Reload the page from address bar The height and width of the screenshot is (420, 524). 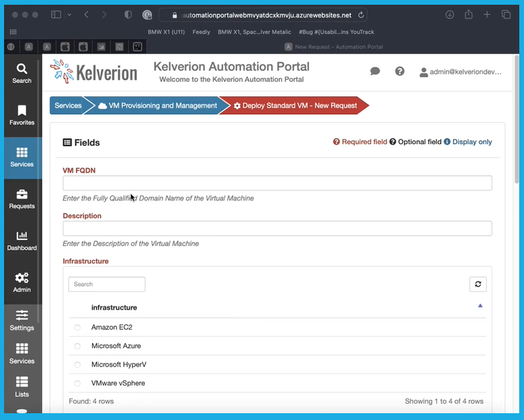click(x=361, y=15)
